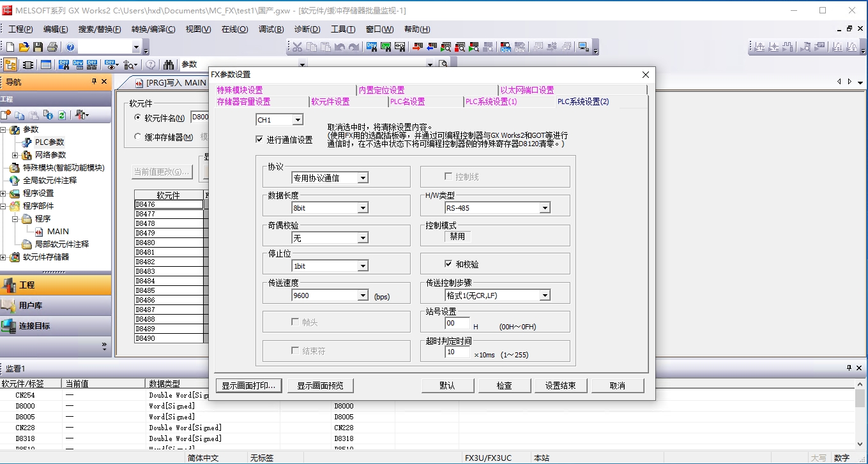868x464 pixels.
Task: Click the list view icon in the second toolbar
Action: pyautogui.click(x=46, y=64)
